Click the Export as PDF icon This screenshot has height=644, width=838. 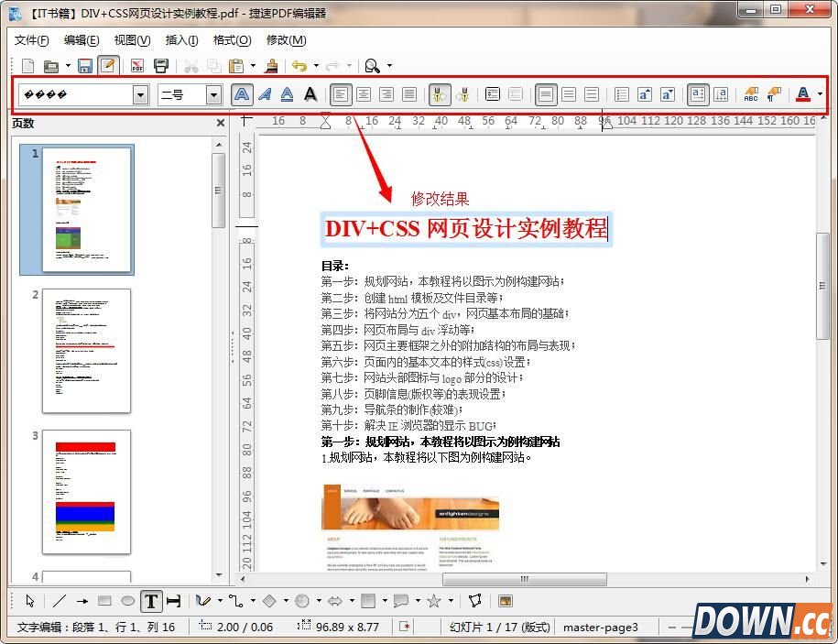click(x=137, y=65)
